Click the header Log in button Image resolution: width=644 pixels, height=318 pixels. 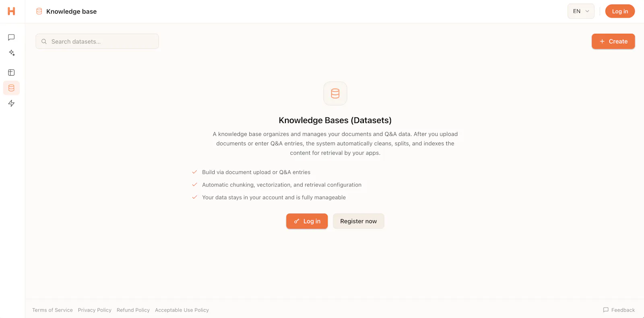click(x=620, y=11)
